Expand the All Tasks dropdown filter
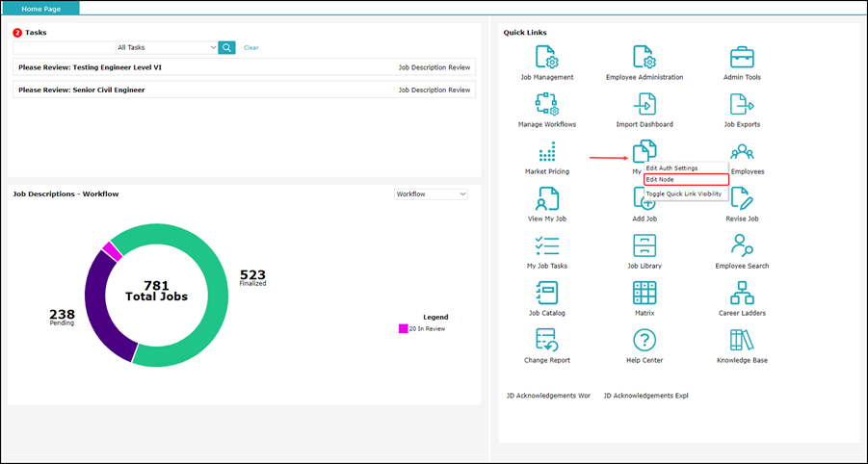 [167, 47]
